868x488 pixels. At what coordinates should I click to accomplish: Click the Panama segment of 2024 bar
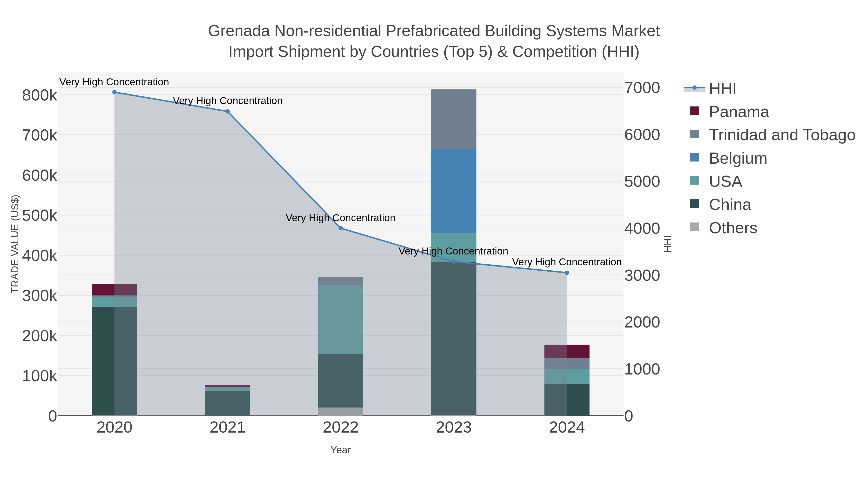(x=567, y=351)
